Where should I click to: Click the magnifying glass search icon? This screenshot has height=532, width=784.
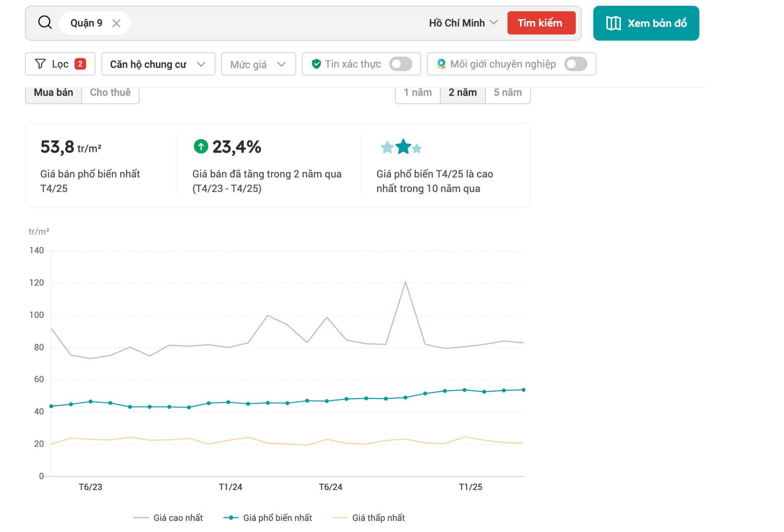coord(45,23)
